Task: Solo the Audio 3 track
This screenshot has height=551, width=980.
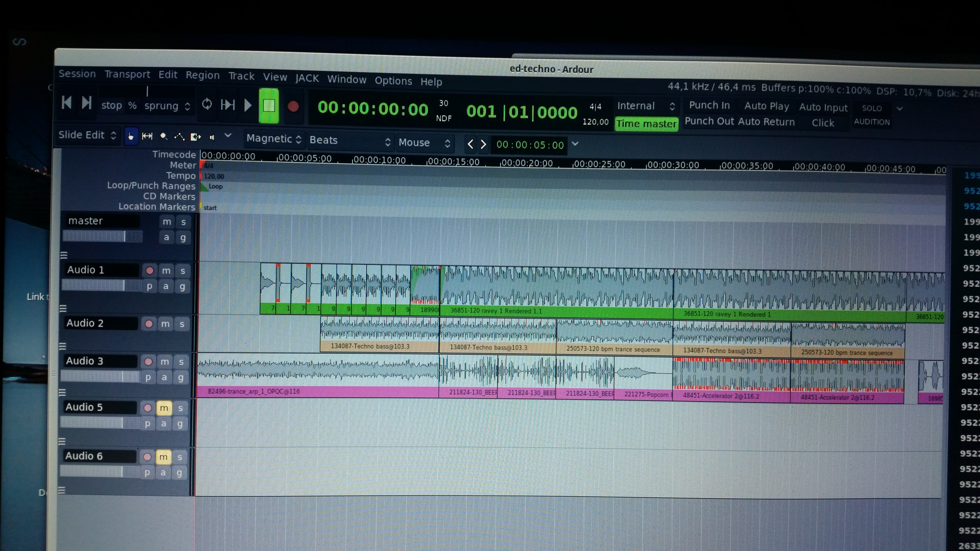Action: (182, 362)
